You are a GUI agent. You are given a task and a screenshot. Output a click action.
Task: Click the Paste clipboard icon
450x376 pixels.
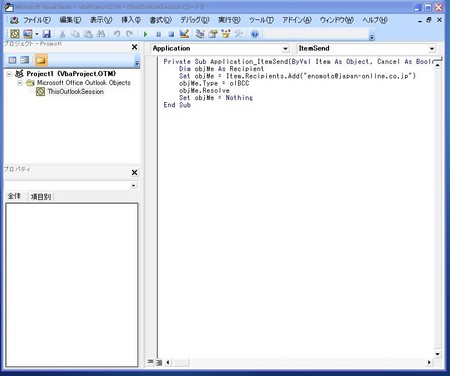pos(88,34)
